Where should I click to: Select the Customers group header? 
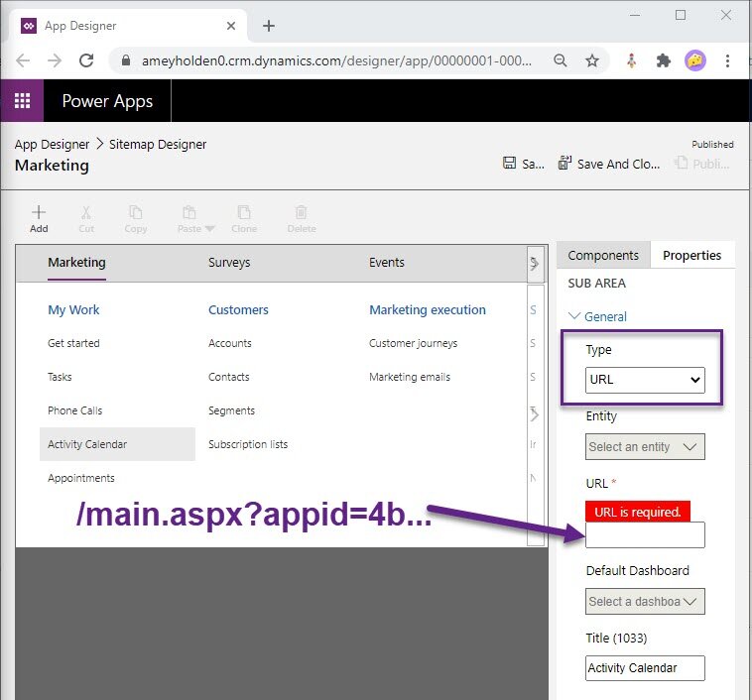(x=238, y=310)
